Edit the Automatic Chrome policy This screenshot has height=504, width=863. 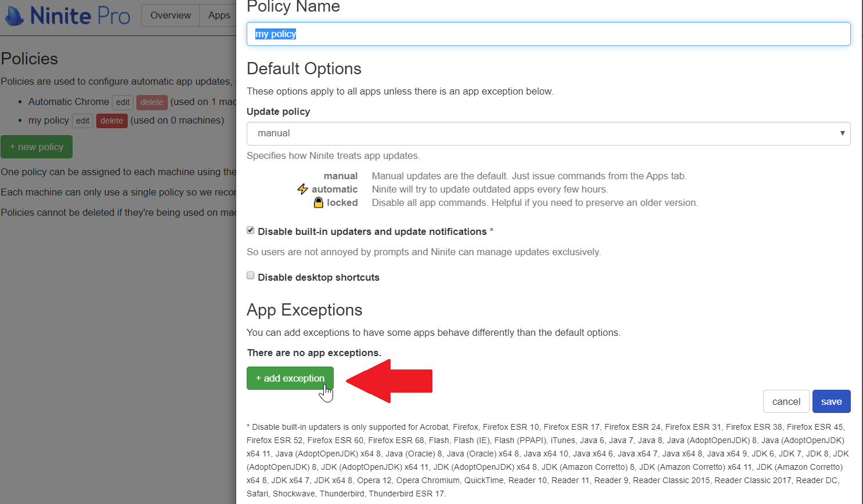[122, 102]
